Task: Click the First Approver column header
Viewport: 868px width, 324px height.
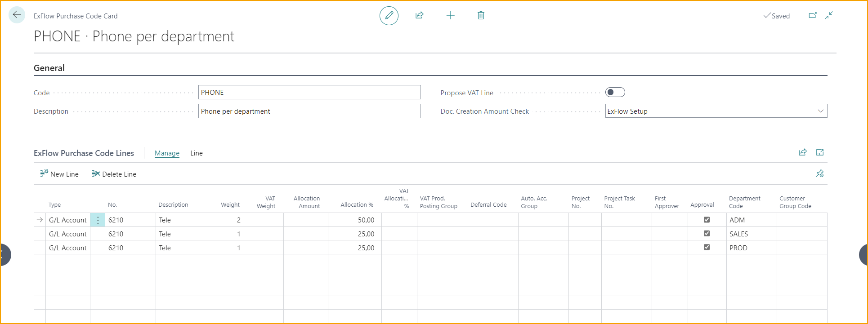Action: 667,202
